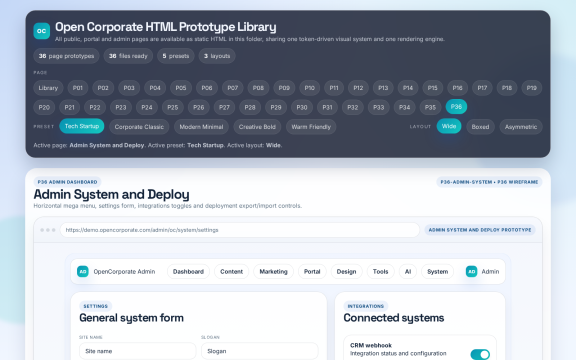Open page P18
The image size is (576, 360).
tap(507, 88)
